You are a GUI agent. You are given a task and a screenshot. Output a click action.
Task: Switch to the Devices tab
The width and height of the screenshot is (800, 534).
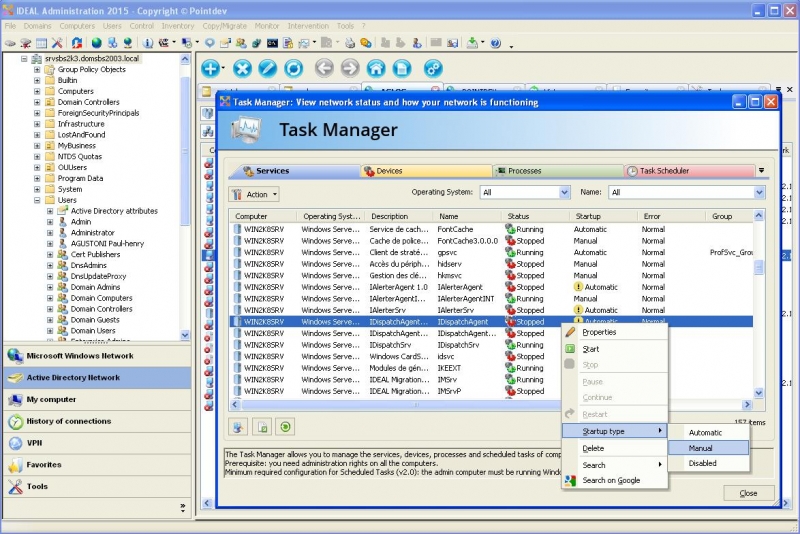427,171
